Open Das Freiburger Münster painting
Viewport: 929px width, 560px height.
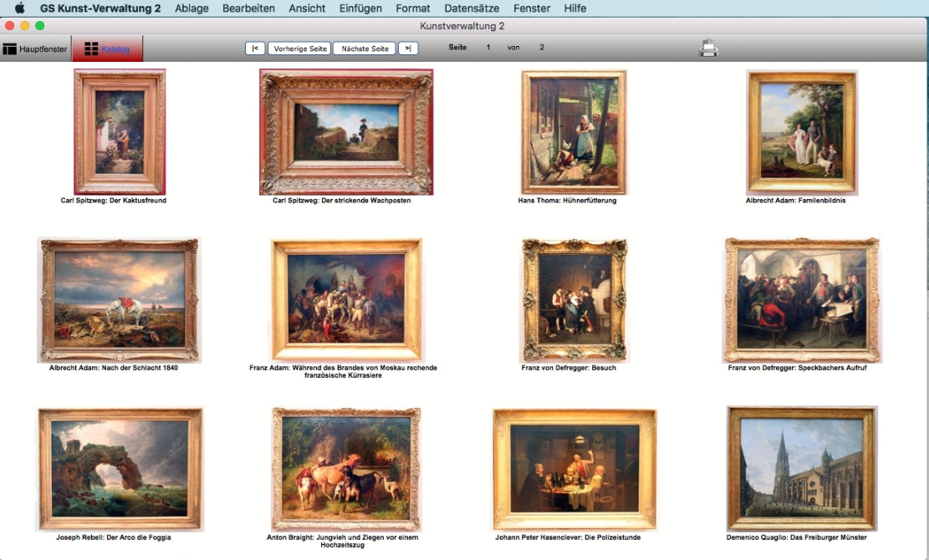[x=801, y=468]
